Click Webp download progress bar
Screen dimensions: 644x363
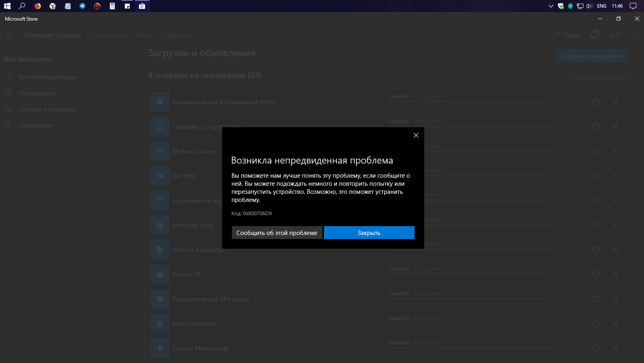(470, 102)
